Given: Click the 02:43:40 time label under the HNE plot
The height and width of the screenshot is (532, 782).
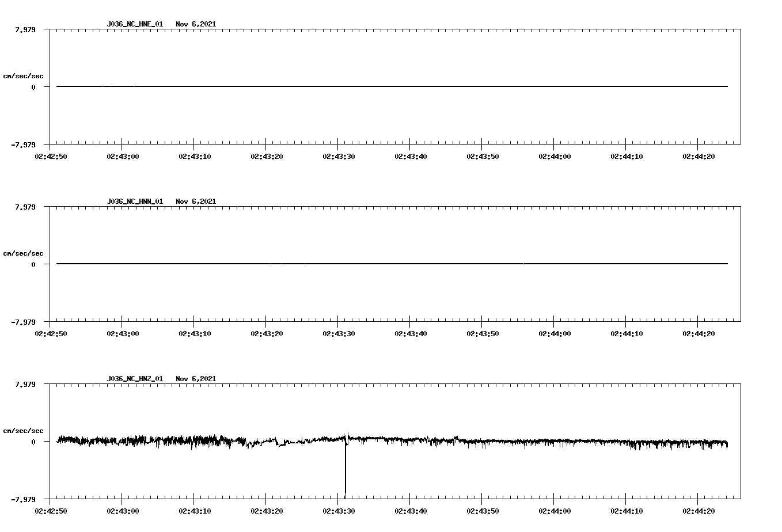Looking at the screenshot, I should [410, 156].
